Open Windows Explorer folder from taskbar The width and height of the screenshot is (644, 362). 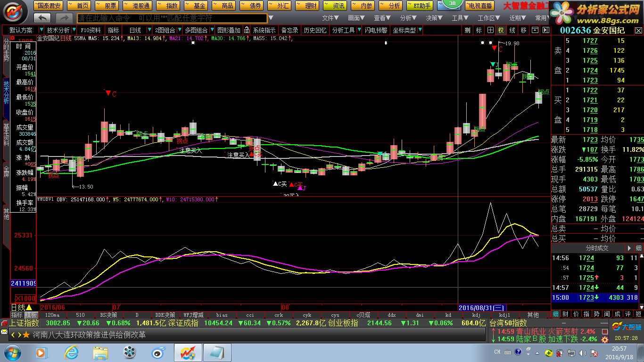point(100,352)
